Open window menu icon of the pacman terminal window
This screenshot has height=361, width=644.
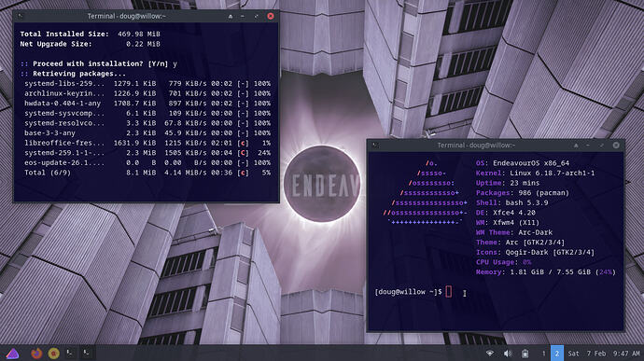pos(21,17)
